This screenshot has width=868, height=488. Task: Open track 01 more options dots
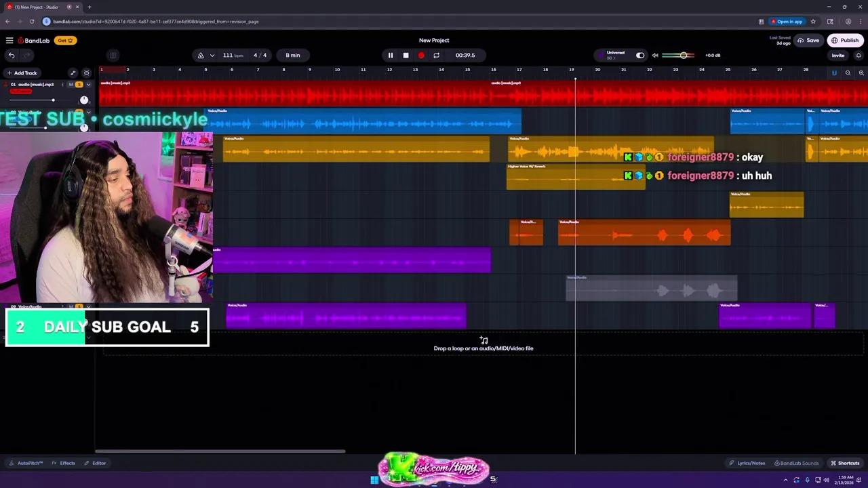(x=62, y=85)
